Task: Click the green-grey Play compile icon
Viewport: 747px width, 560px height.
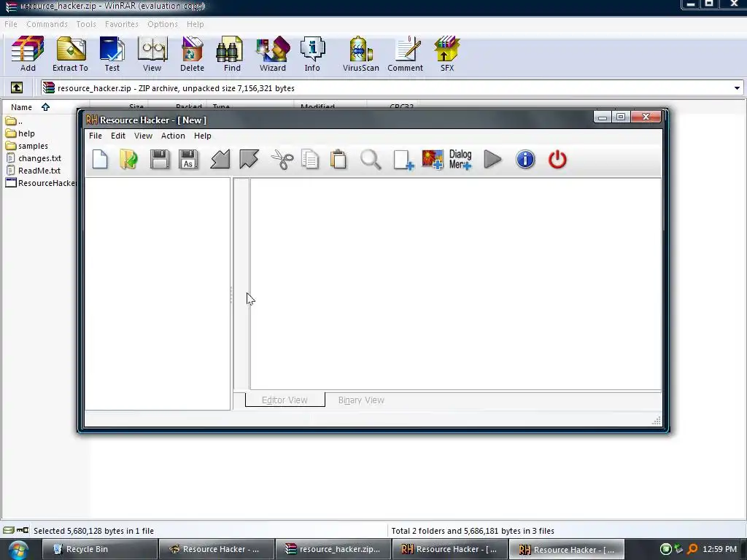Action: point(492,159)
